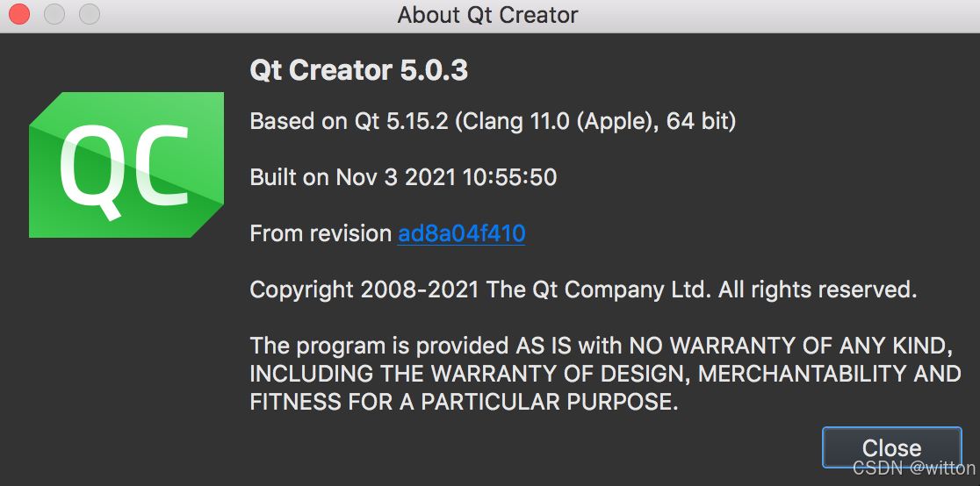Click the green Qt Creator logo

[x=126, y=163]
